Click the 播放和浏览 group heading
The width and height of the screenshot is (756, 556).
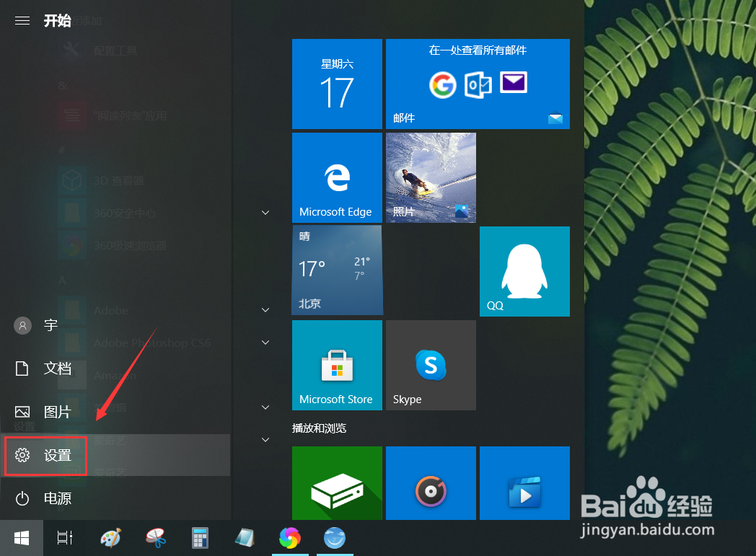(x=319, y=428)
